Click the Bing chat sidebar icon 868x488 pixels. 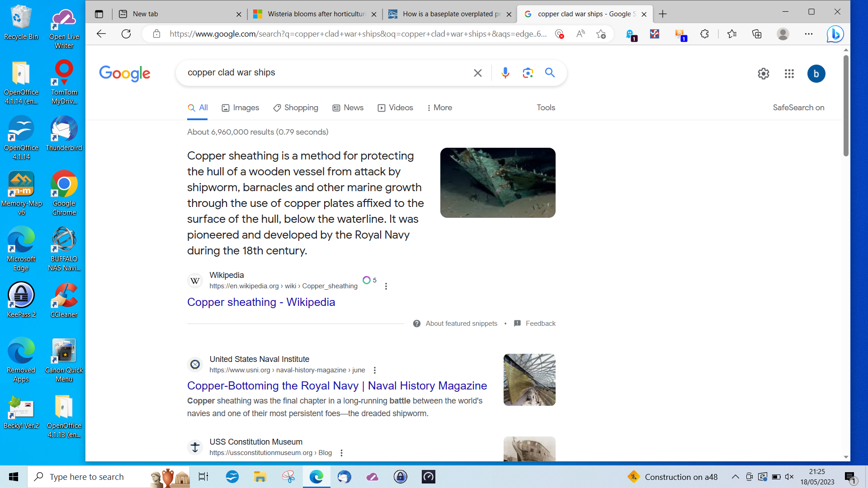coord(835,34)
